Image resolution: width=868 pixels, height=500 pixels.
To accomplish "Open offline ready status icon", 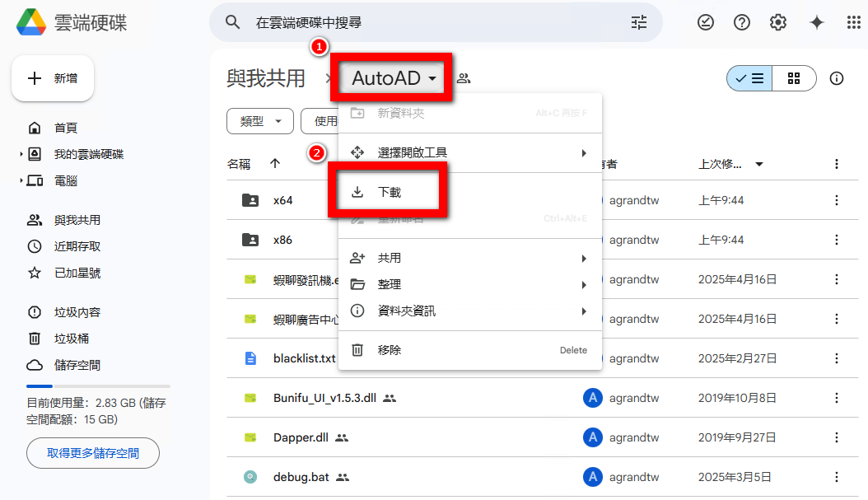I will 705,22.
